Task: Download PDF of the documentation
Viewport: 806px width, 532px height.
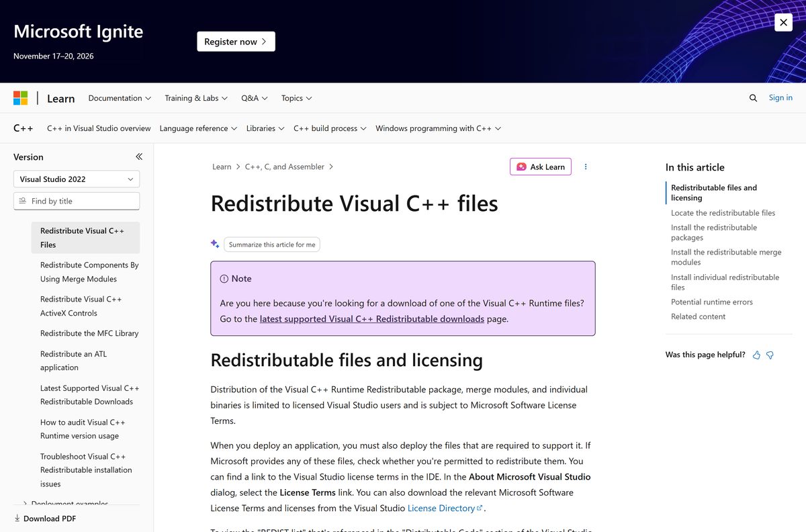Action: pos(45,519)
